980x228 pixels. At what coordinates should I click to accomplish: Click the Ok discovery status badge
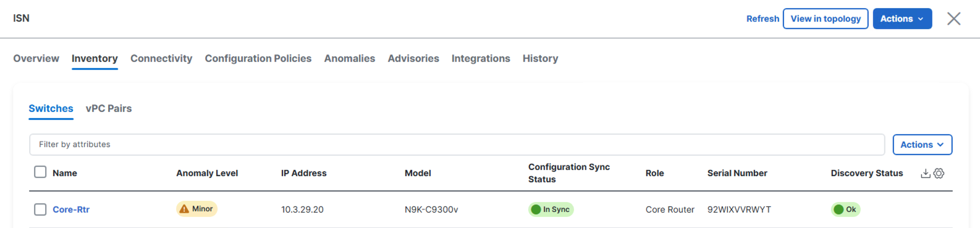point(845,209)
